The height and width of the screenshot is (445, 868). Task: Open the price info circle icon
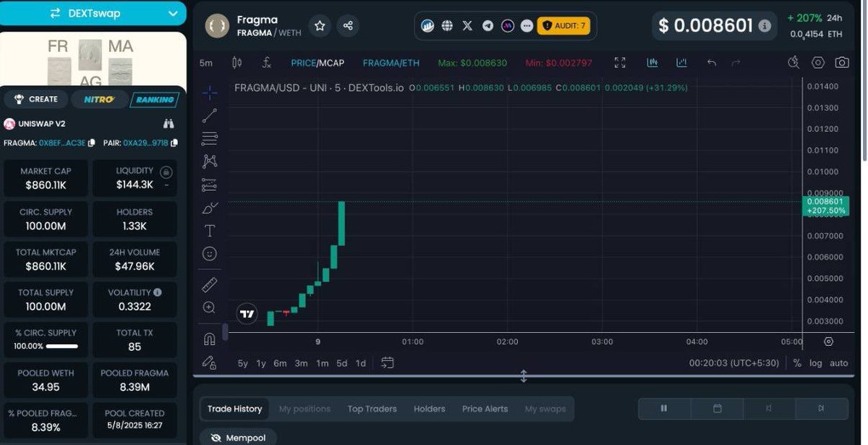click(765, 26)
